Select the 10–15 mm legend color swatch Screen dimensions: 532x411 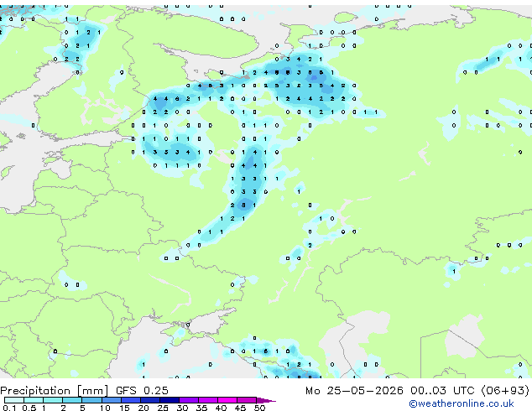pos(112,400)
